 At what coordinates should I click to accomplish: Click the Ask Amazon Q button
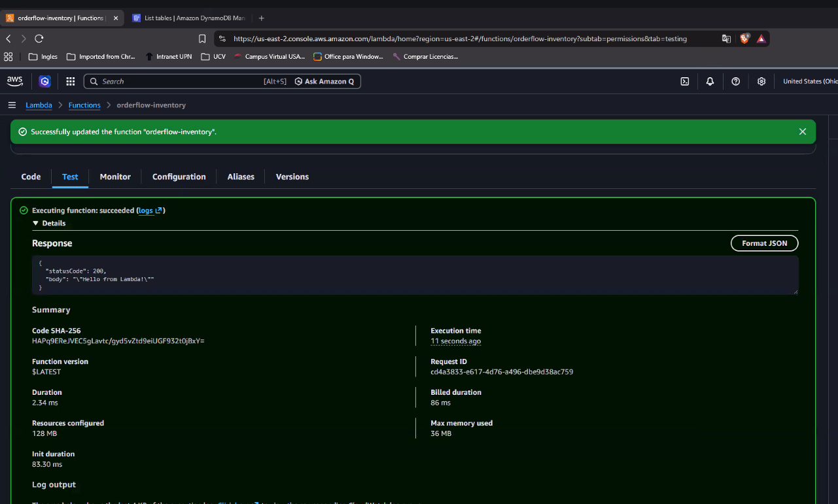[324, 81]
